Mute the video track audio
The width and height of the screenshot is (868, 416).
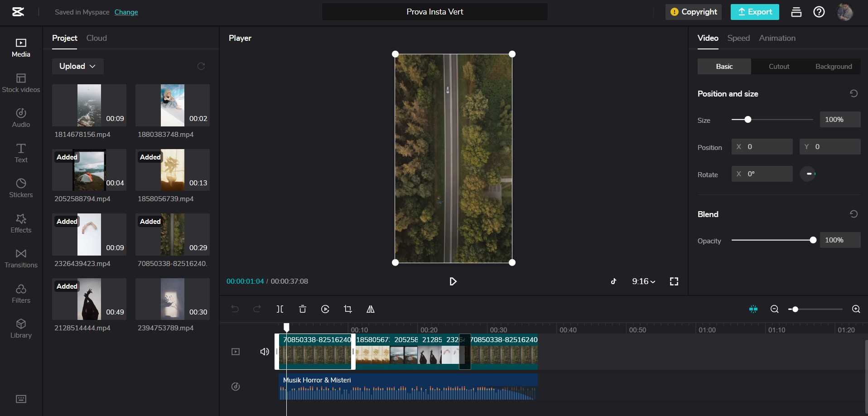click(265, 352)
